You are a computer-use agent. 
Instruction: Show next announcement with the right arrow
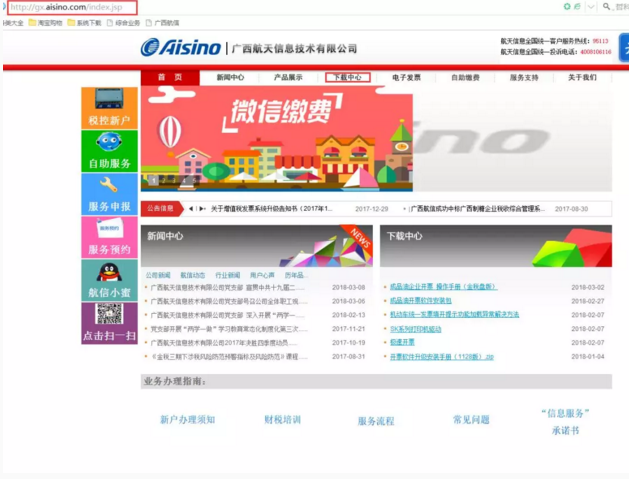(x=202, y=209)
